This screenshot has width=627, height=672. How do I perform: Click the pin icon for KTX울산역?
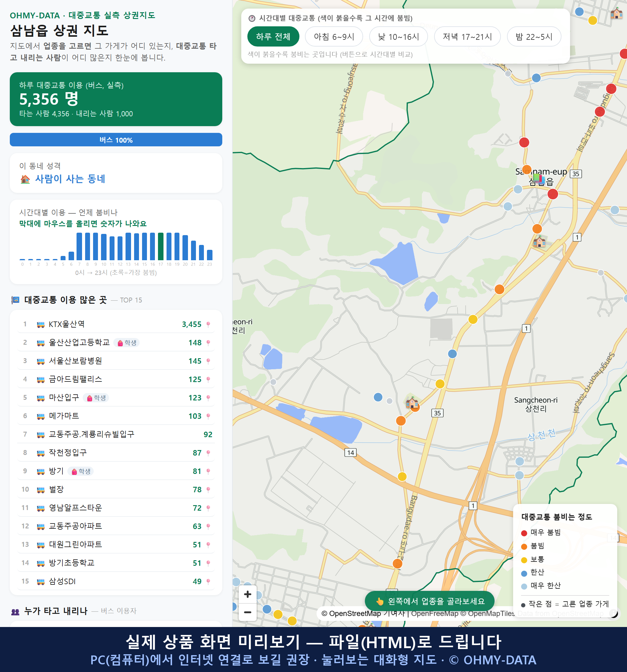pyautogui.click(x=208, y=325)
